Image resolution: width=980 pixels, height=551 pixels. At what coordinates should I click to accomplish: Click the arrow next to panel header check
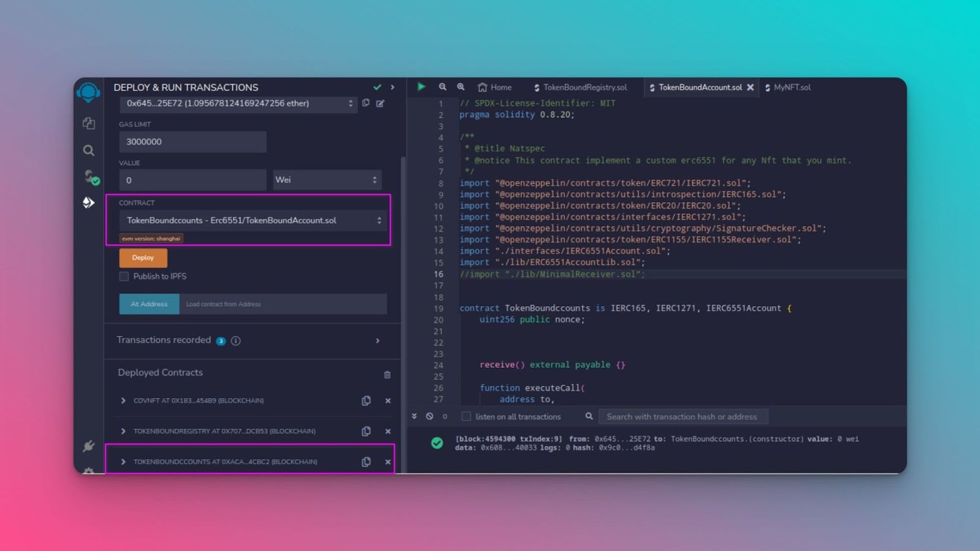tap(392, 87)
